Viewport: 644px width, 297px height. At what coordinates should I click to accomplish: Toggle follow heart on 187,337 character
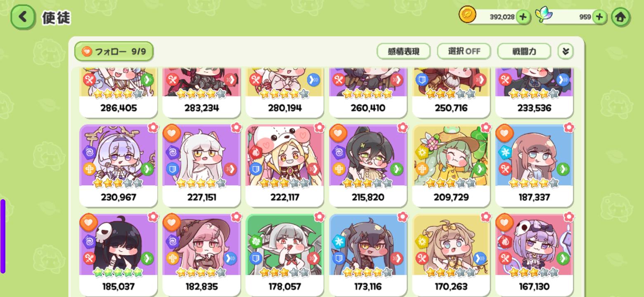pyautogui.click(x=504, y=134)
